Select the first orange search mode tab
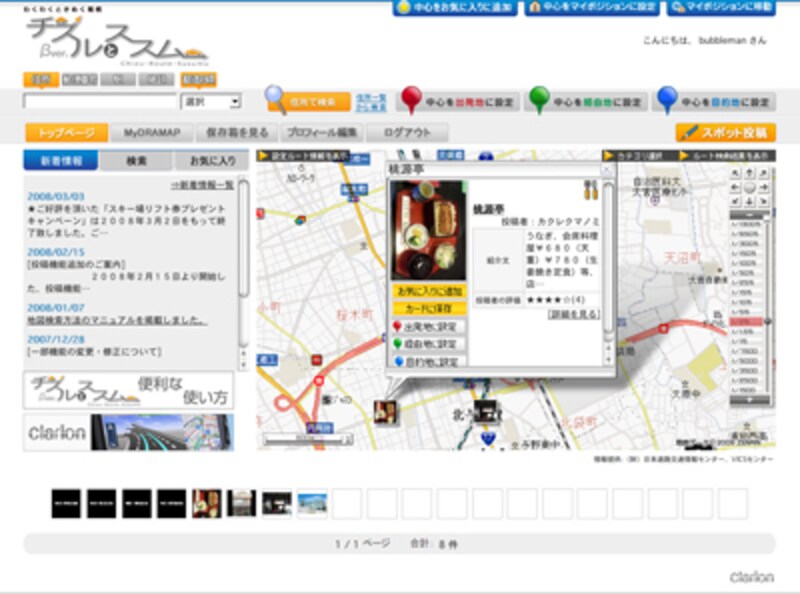 tap(41, 80)
